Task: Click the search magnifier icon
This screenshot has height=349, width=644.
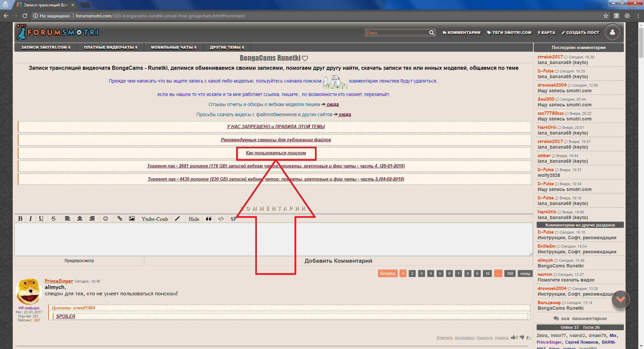Action: pos(431,33)
